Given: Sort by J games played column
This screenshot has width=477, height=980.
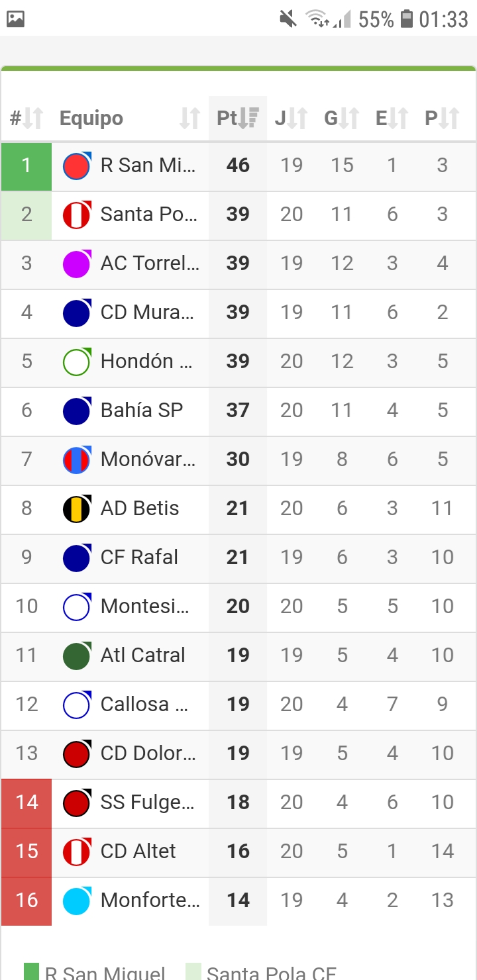Looking at the screenshot, I should click(291, 119).
